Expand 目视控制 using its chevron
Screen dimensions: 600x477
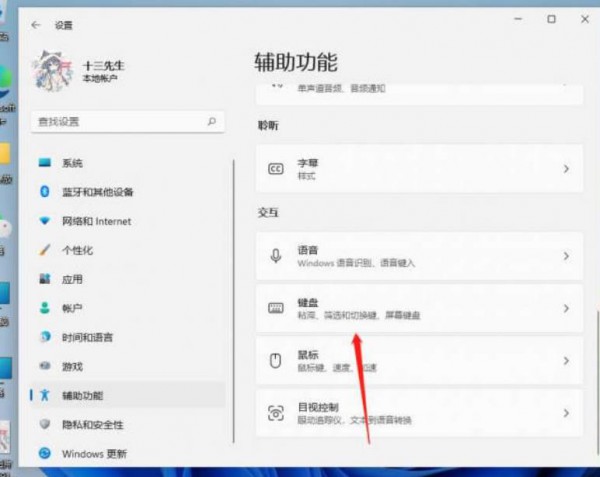(x=566, y=413)
